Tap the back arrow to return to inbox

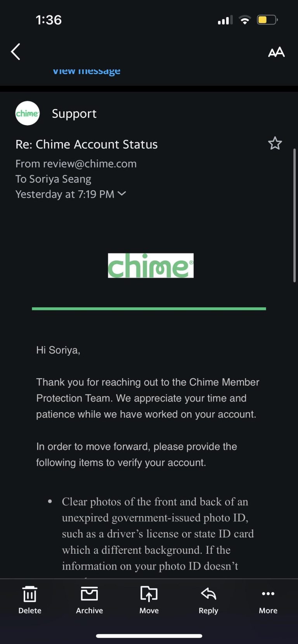16,52
